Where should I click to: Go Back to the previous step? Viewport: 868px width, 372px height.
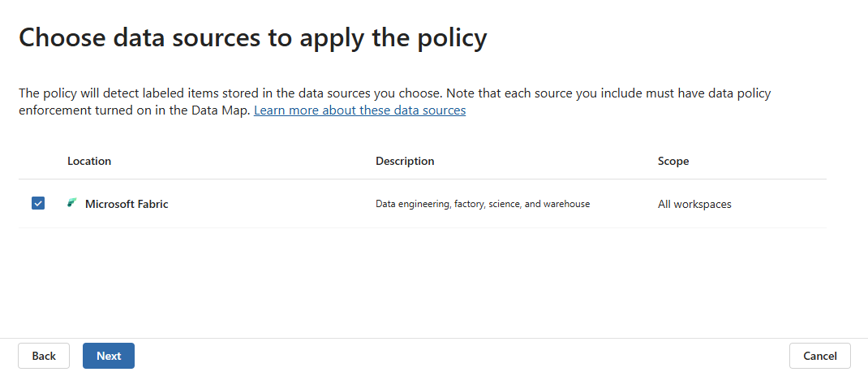[44, 356]
